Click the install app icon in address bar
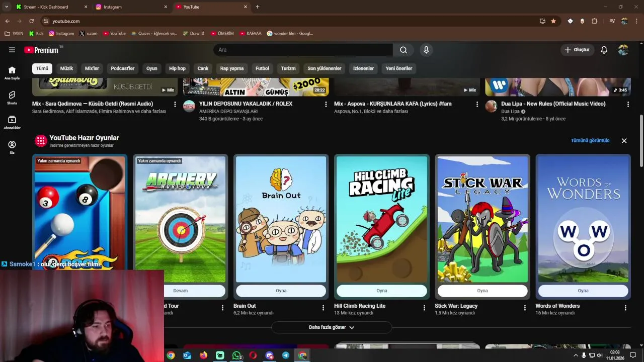This screenshot has height=362, width=644. click(x=542, y=21)
